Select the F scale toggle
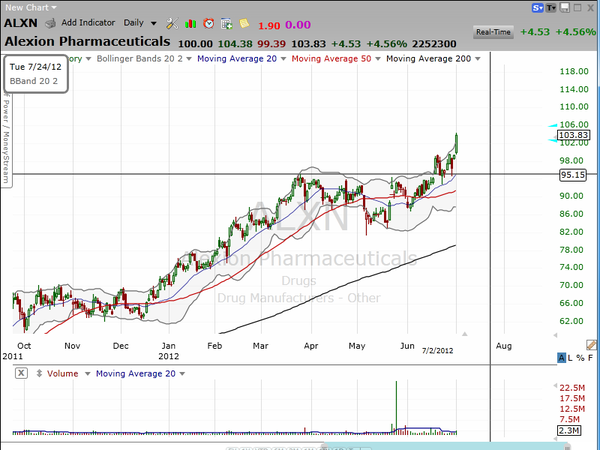The image size is (600, 450). point(590,358)
